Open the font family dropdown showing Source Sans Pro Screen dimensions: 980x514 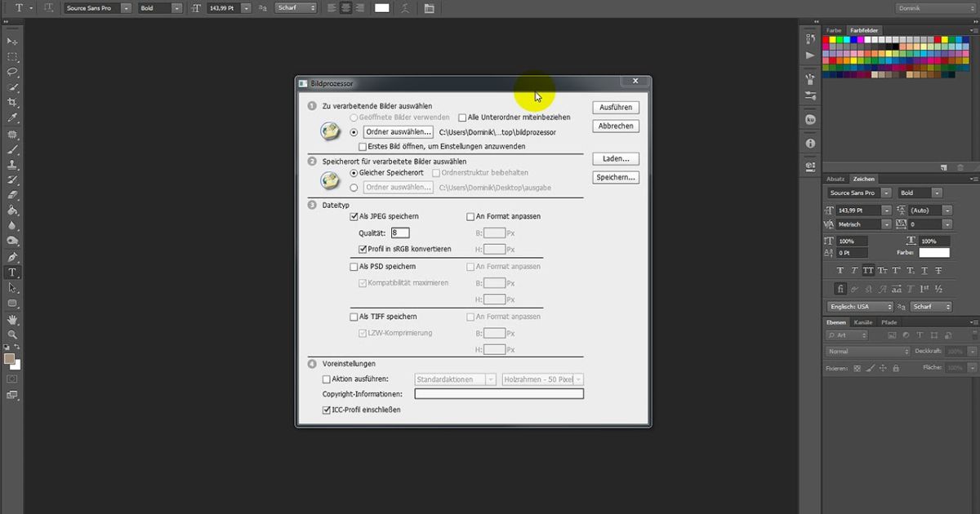pyautogui.click(x=96, y=7)
